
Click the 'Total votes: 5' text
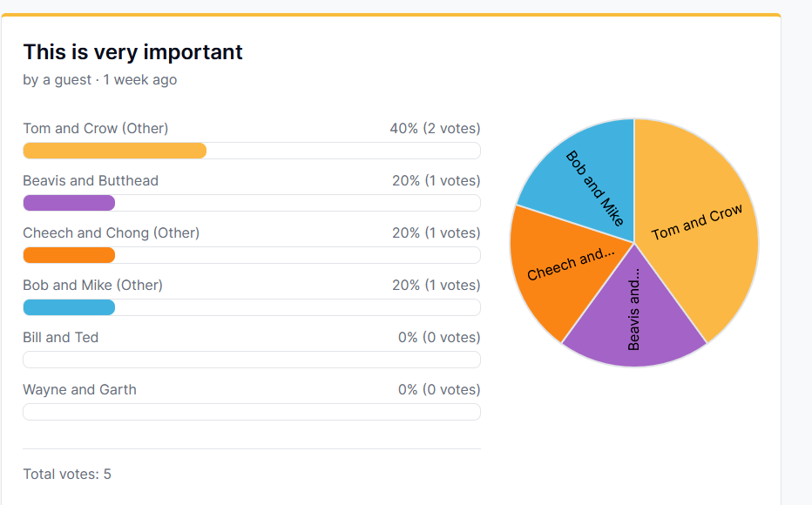pos(67,475)
